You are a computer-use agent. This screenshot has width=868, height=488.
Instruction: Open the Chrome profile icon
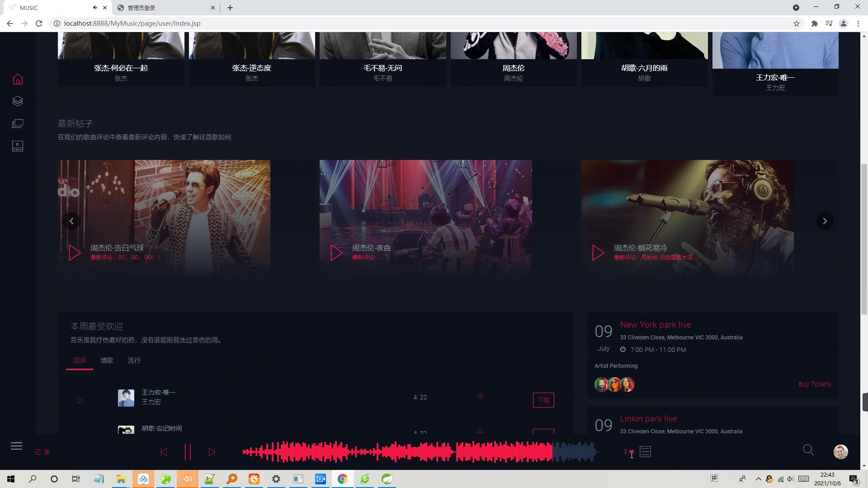[844, 23]
